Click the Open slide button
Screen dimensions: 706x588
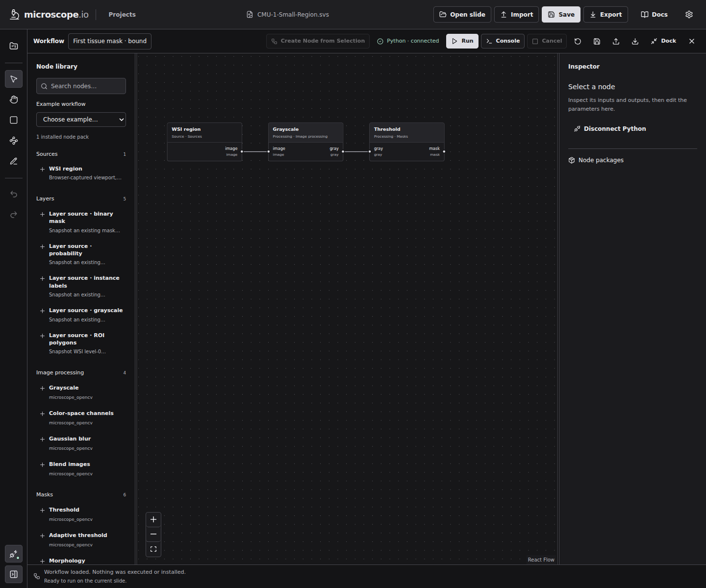click(x=462, y=15)
